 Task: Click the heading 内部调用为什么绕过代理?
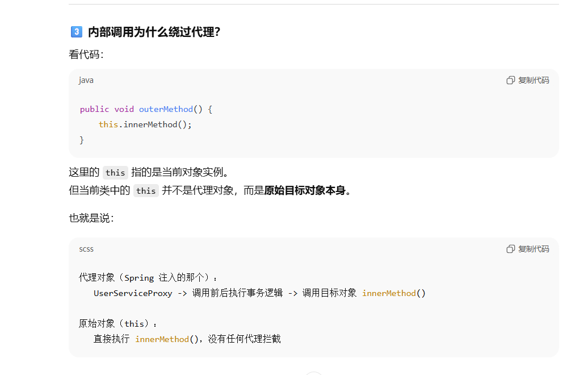pos(153,32)
